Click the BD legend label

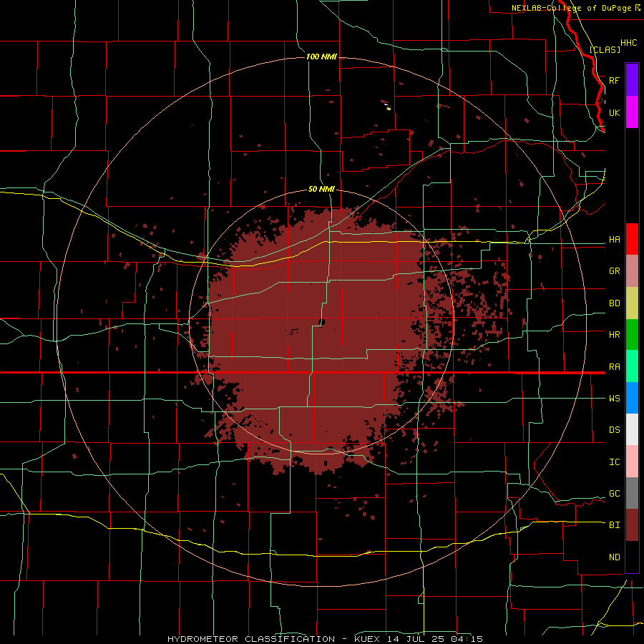click(614, 303)
